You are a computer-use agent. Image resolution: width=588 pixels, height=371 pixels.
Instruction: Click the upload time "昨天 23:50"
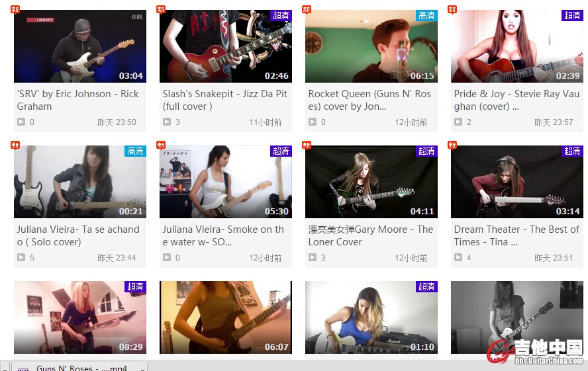117,122
